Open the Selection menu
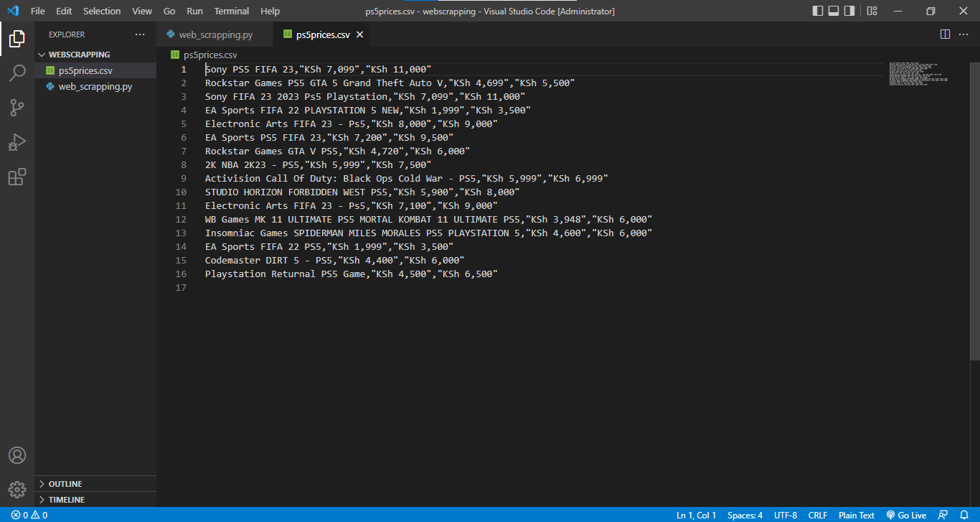This screenshot has width=980, height=522. [x=102, y=11]
